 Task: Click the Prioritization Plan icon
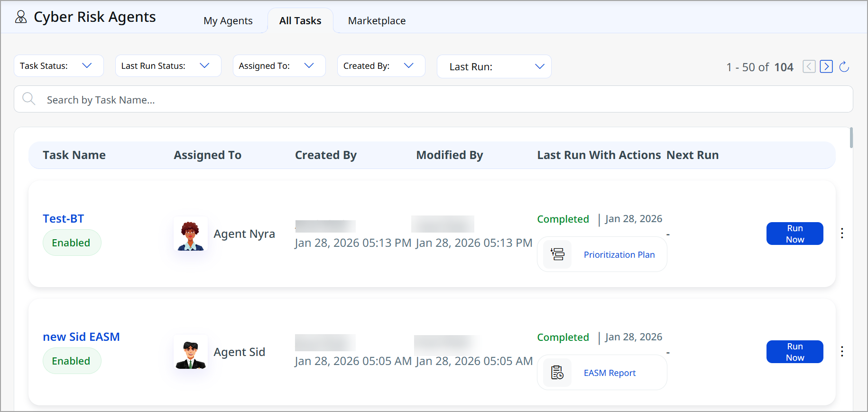pos(557,254)
